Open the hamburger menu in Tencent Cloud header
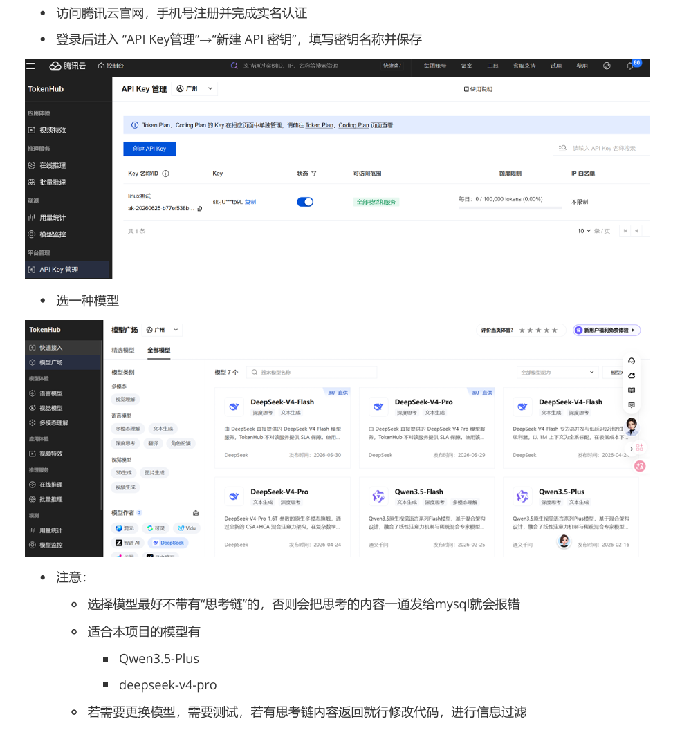The image size is (700, 737). coord(30,66)
